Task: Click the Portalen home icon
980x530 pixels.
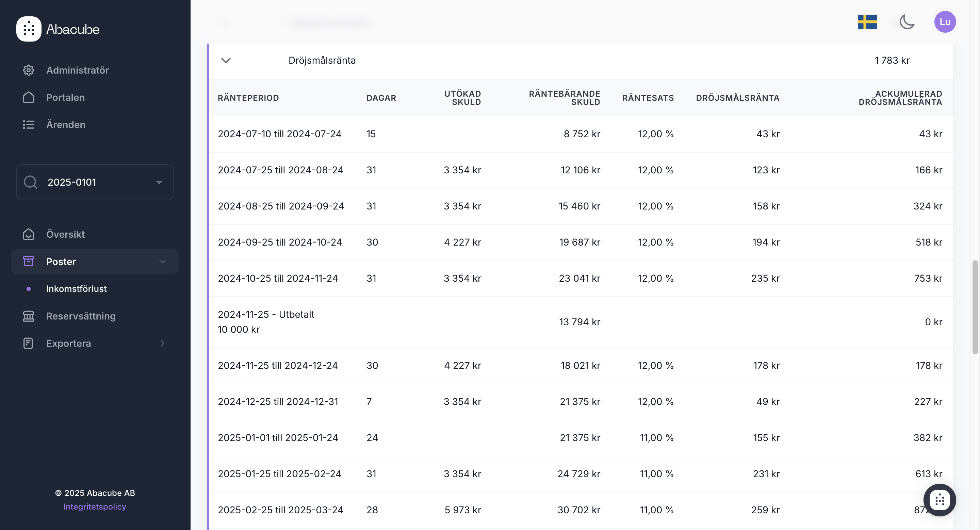Action: pyautogui.click(x=29, y=97)
